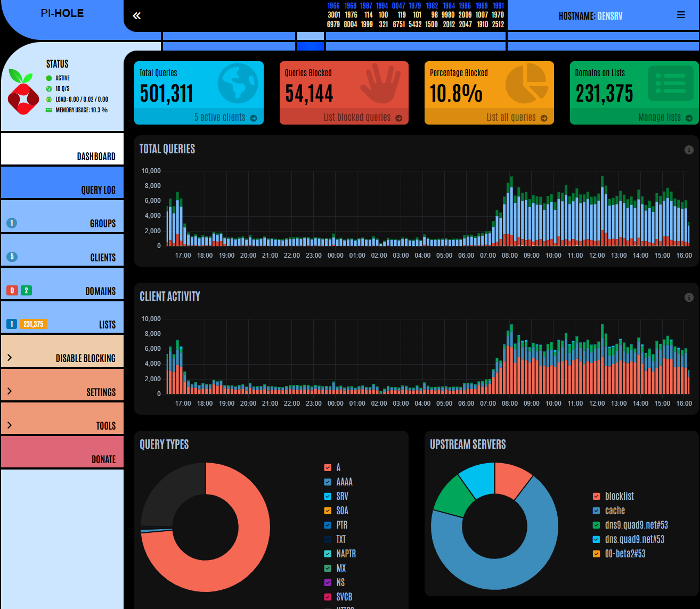
Task: Toggle the cache upstream server checkbox
Action: tap(597, 511)
